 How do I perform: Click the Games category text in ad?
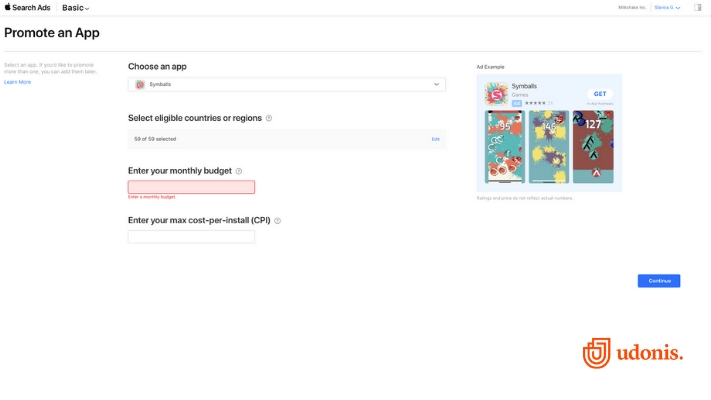pos(520,95)
